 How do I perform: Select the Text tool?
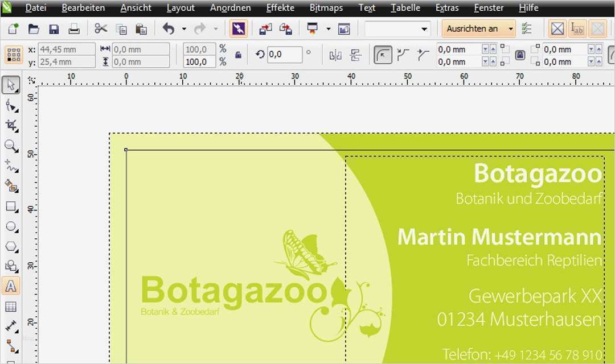point(11,286)
